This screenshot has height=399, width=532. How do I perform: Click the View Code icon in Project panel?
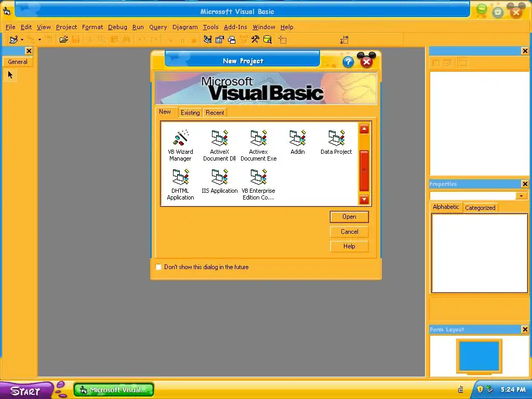tap(436, 63)
